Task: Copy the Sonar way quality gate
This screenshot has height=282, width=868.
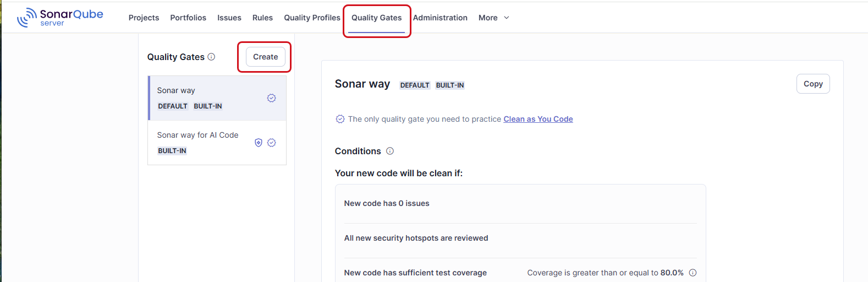Action: coord(812,84)
